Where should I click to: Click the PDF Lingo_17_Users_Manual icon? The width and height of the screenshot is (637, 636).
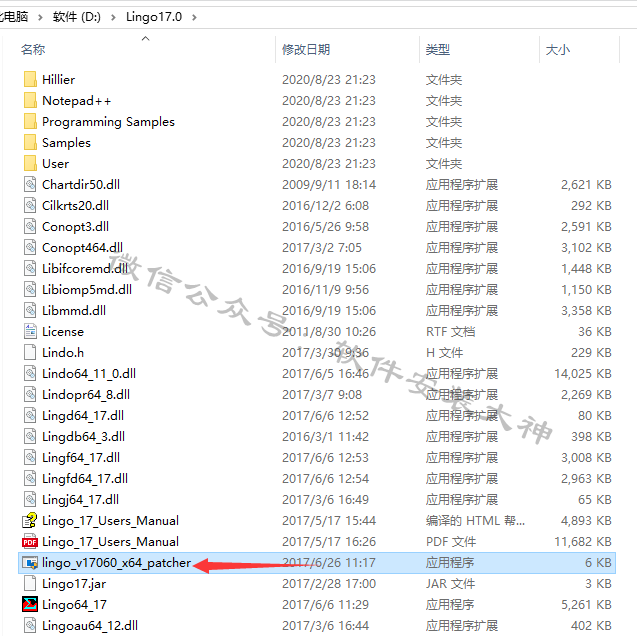(x=30, y=542)
